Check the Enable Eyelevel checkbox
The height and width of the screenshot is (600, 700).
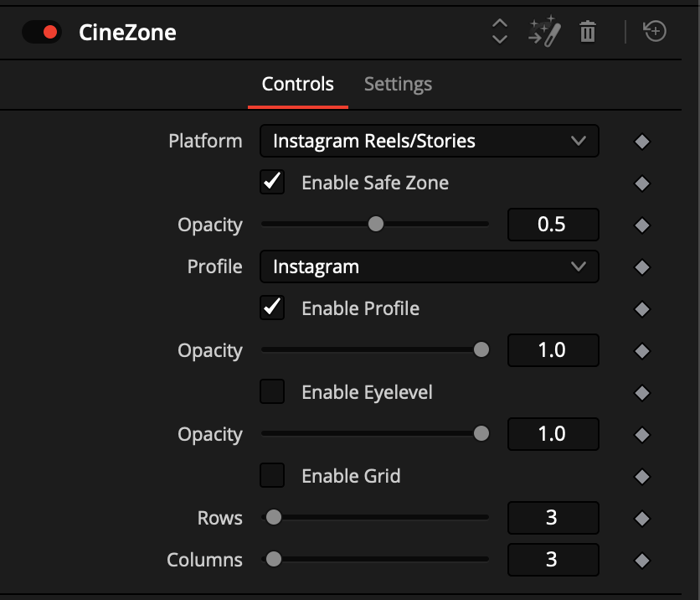272,391
